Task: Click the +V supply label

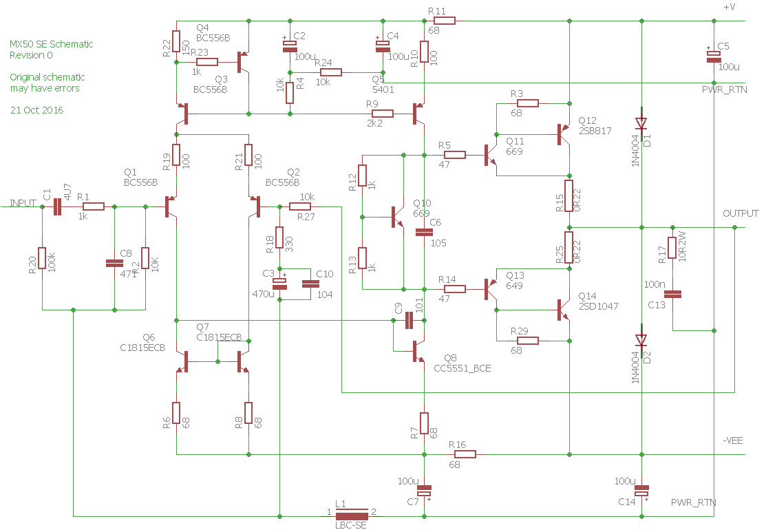Action: point(730,8)
